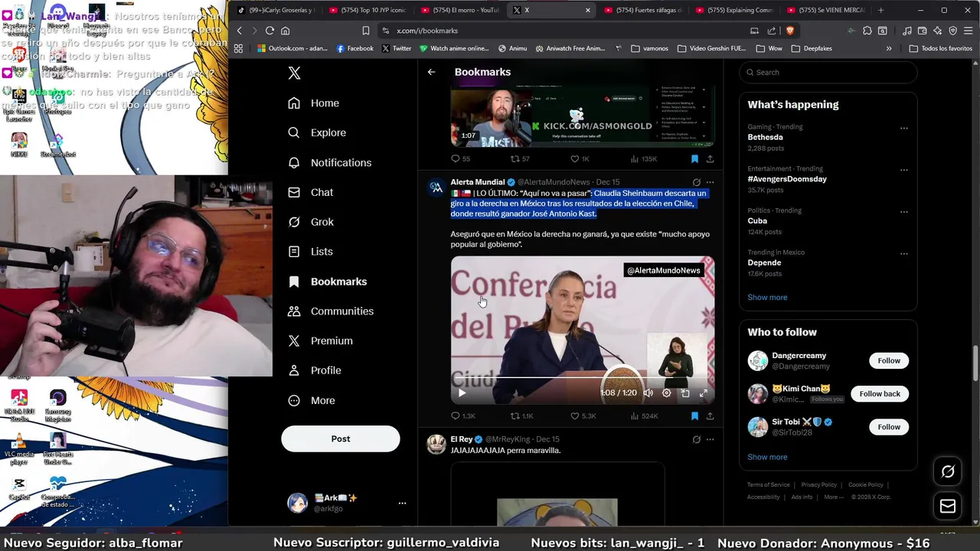Switch to the El morro YouTube tab
980x551 pixels.
click(x=459, y=10)
